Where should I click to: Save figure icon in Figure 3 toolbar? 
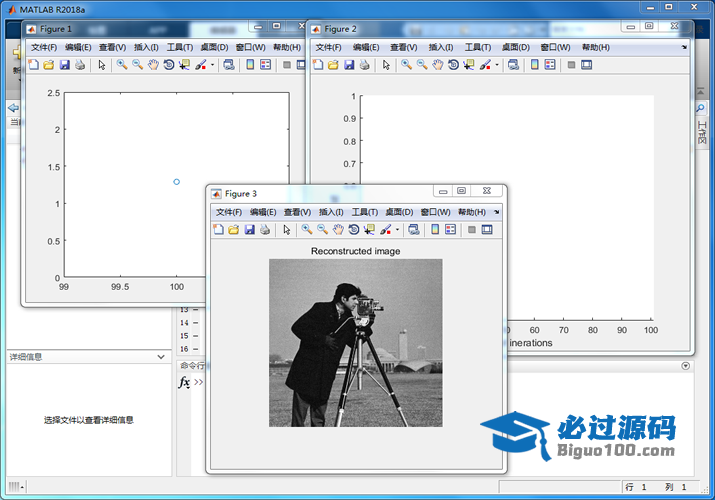coord(249,229)
